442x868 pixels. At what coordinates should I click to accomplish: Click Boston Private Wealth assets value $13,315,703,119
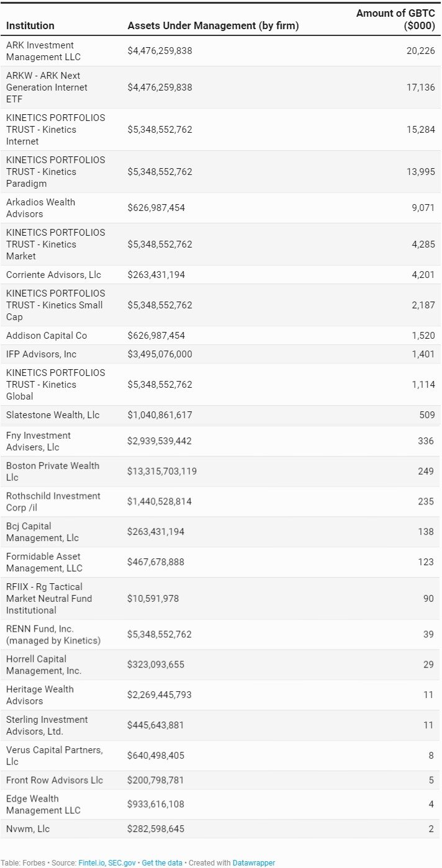coord(162,471)
